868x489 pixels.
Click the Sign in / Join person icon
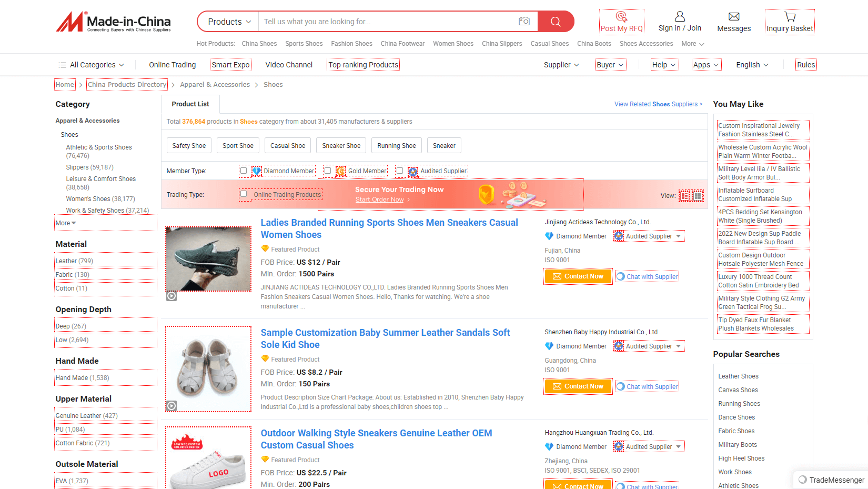(x=680, y=17)
